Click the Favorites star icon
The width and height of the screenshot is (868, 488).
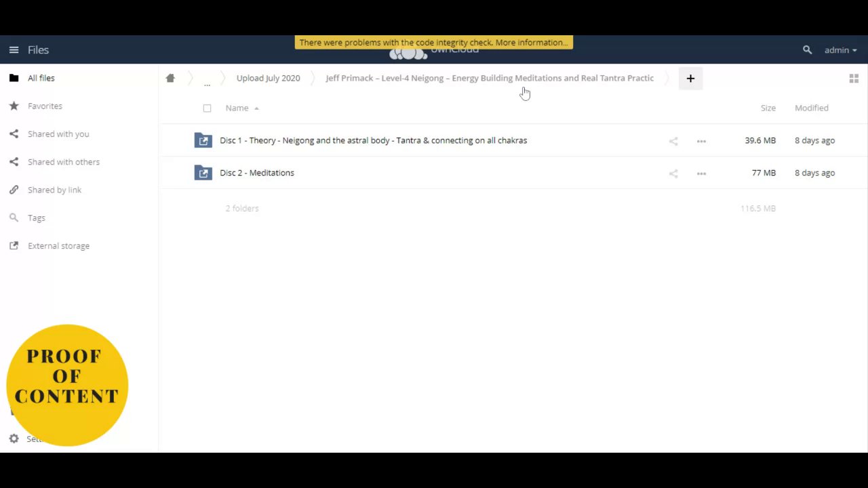[x=14, y=106]
